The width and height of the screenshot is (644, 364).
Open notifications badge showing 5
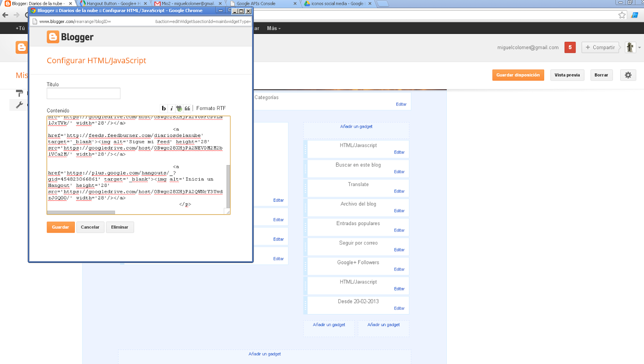pyautogui.click(x=570, y=47)
